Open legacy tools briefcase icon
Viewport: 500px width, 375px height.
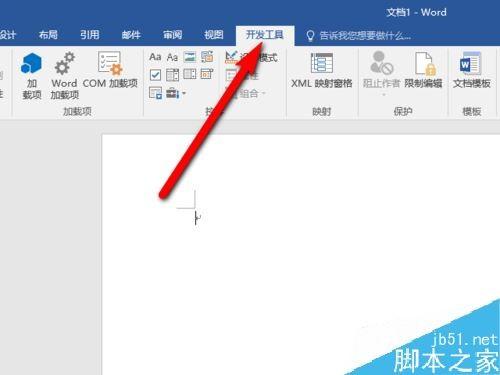point(172,93)
